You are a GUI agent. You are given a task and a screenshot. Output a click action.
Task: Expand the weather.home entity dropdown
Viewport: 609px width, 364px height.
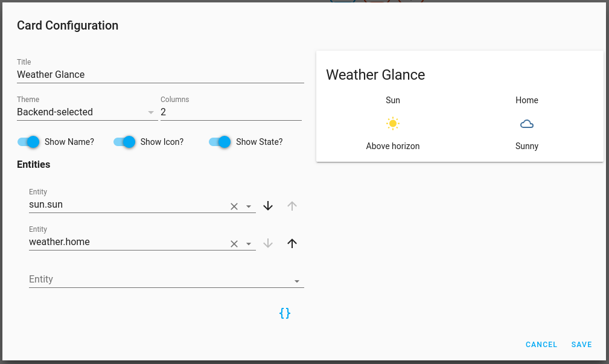tap(249, 244)
